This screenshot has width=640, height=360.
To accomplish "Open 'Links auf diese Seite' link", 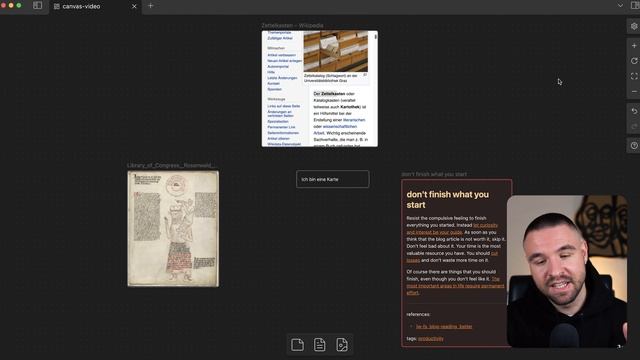I will pos(284,106).
